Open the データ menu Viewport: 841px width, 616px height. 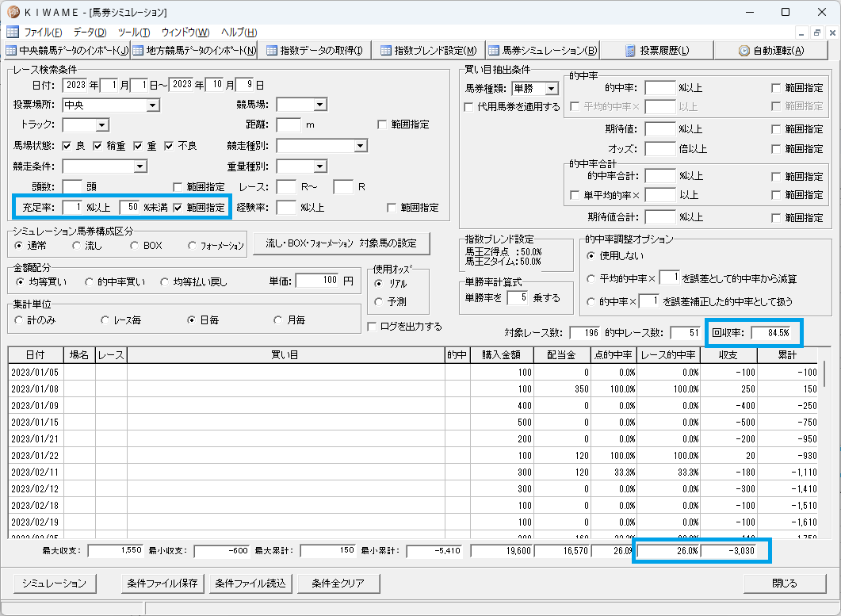pos(90,33)
